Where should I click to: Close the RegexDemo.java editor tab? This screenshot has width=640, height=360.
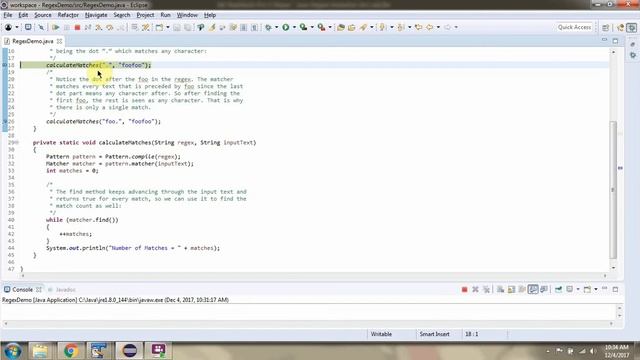(x=60, y=41)
